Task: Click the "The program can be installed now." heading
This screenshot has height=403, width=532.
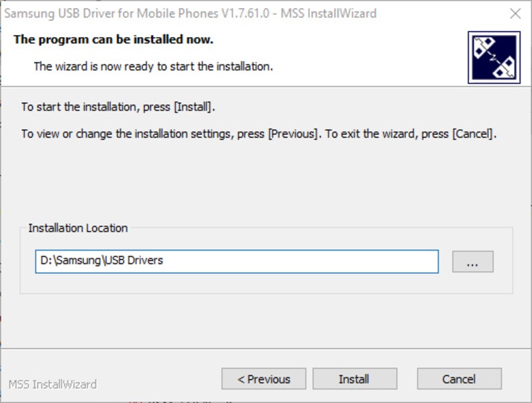Action: coord(113,40)
